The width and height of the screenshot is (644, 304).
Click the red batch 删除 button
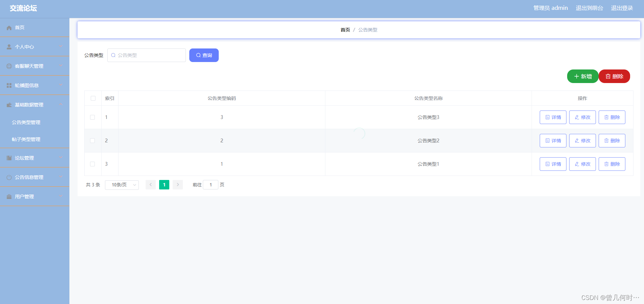[x=614, y=76]
